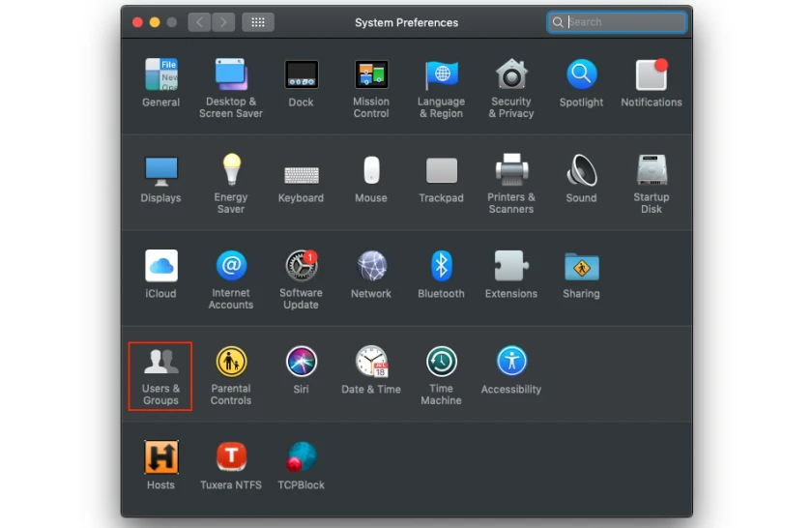Image resolution: width=812 pixels, height=528 pixels.
Task: Click the back navigation arrow
Action: (199, 22)
